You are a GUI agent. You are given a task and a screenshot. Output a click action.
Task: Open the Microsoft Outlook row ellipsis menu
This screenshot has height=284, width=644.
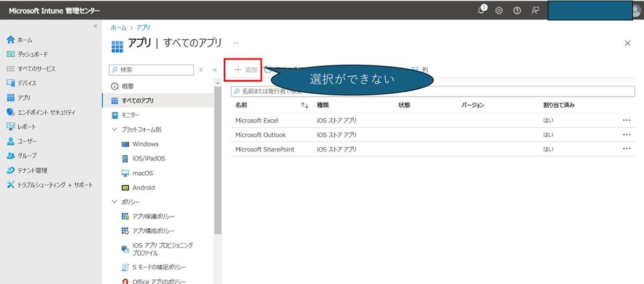pyautogui.click(x=626, y=135)
